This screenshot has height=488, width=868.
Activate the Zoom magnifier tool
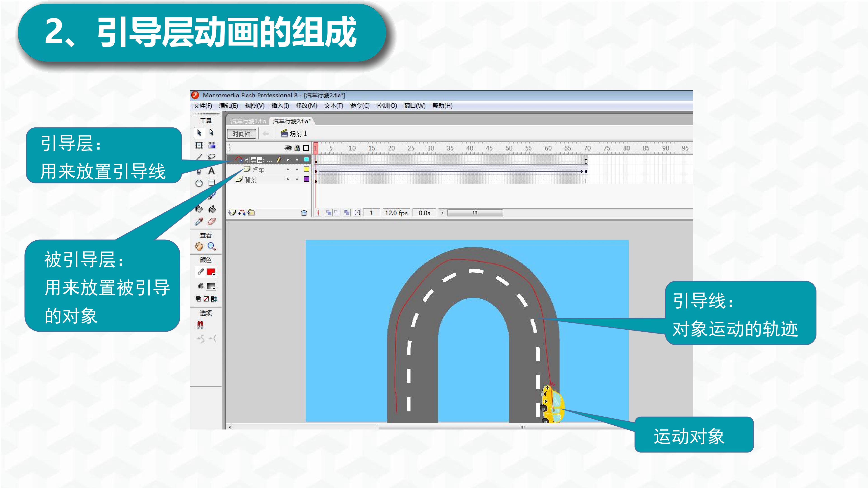pos(212,246)
